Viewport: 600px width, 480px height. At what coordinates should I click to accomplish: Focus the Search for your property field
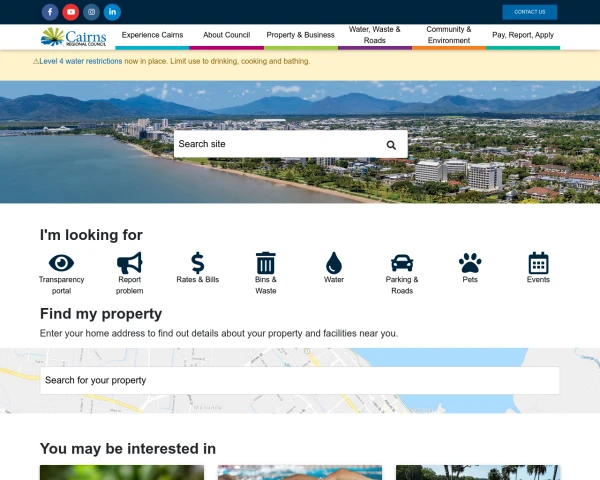[299, 380]
